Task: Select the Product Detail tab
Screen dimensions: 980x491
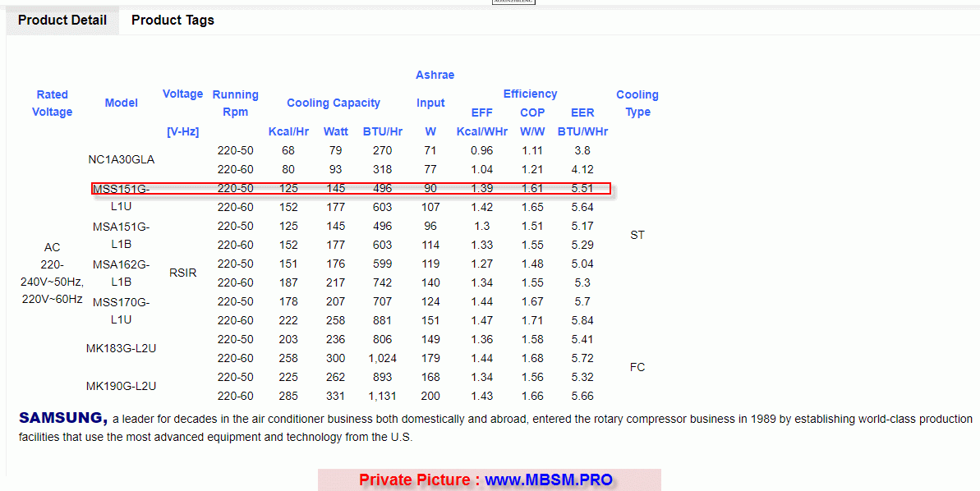Action: [62, 21]
